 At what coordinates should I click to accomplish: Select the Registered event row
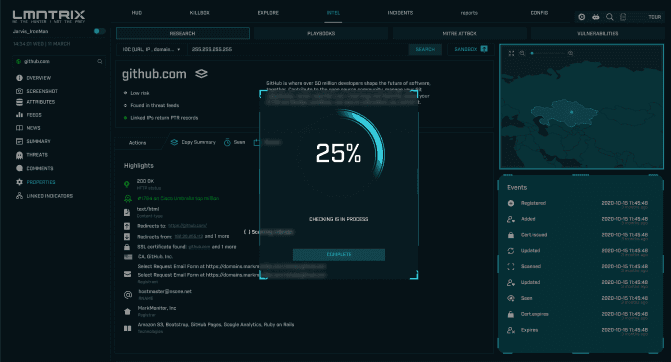(578, 204)
